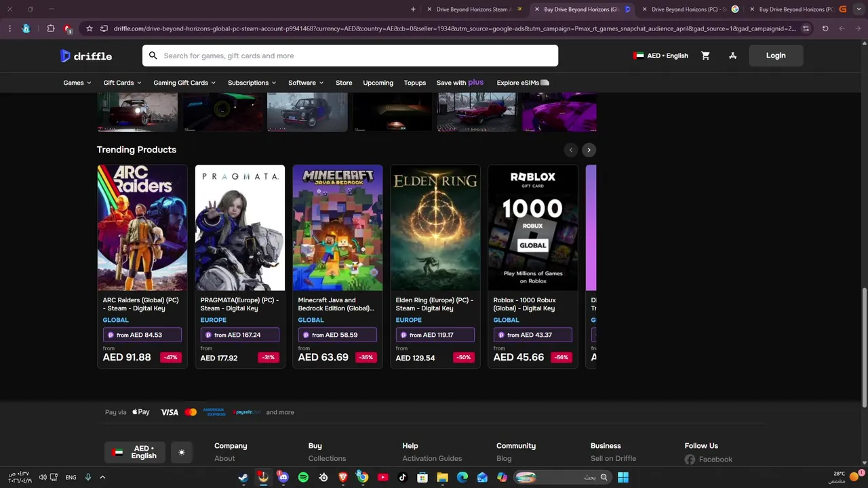Open the Windows Start menu
The image size is (868, 488).
pyautogui.click(x=623, y=477)
